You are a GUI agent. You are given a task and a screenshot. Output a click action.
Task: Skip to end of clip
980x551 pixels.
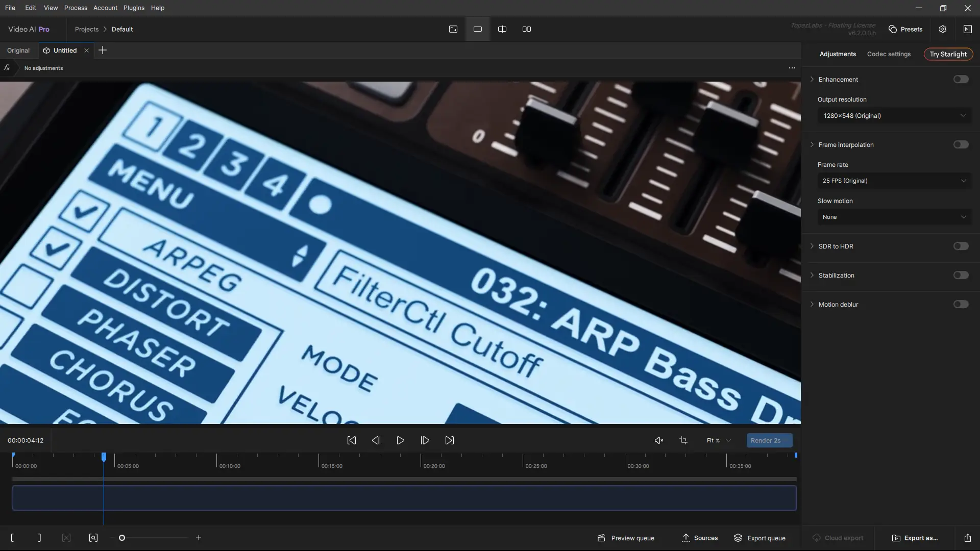(450, 440)
